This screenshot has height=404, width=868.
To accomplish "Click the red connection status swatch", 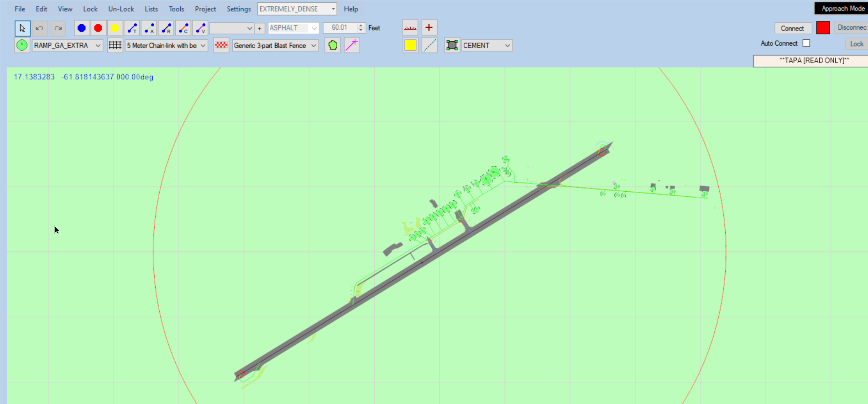I will [x=823, y=28].
